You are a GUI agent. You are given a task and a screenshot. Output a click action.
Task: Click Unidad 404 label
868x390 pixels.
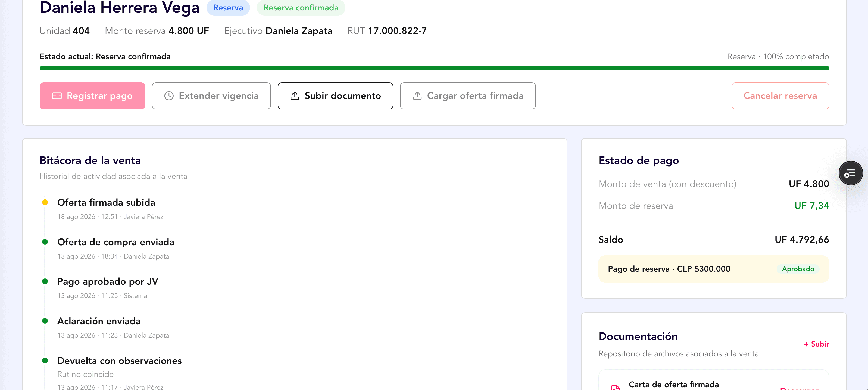(65, 31)
